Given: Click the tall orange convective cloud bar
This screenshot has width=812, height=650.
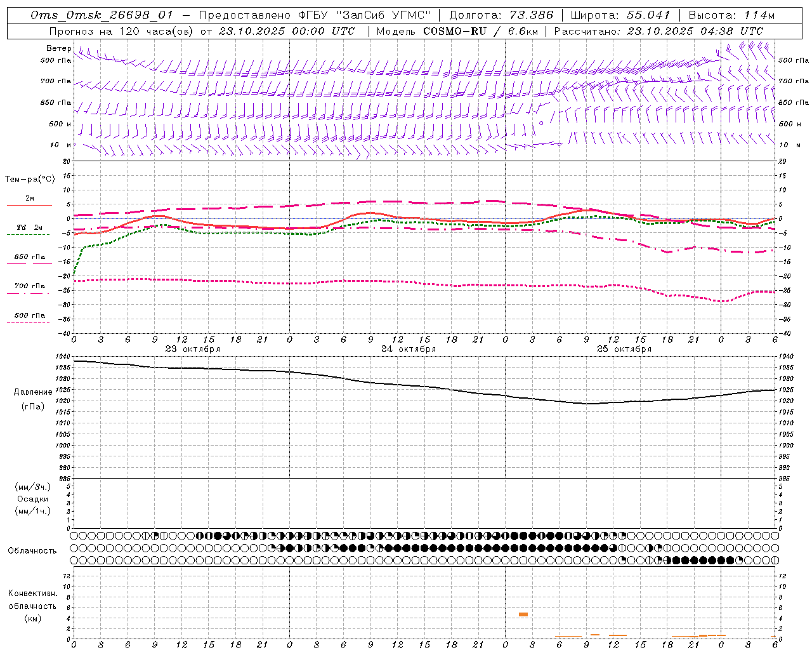Looking at the screenshot, I should pos(523,614).
